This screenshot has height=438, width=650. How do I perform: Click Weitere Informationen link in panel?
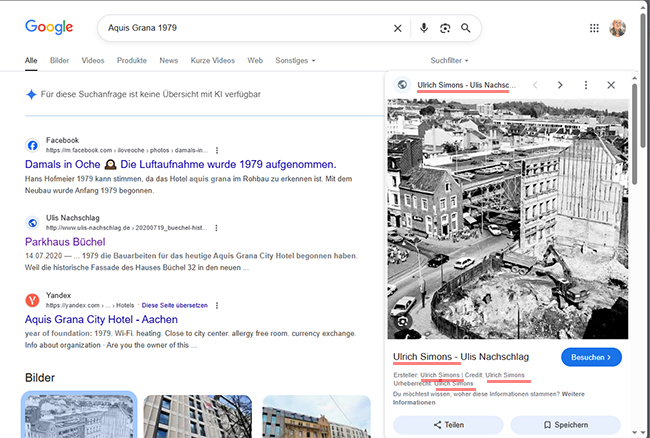[x=489, y=398]
